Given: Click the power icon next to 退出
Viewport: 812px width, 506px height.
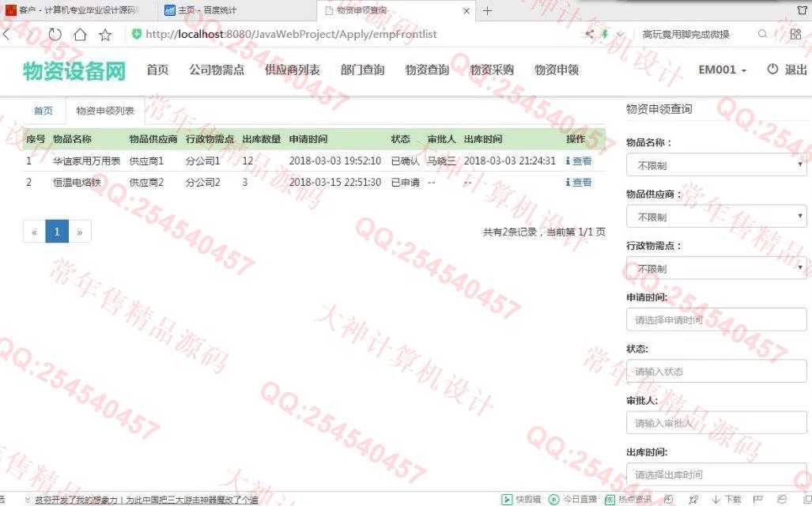Looking at the screenshot, I should (x=772, y=69).
